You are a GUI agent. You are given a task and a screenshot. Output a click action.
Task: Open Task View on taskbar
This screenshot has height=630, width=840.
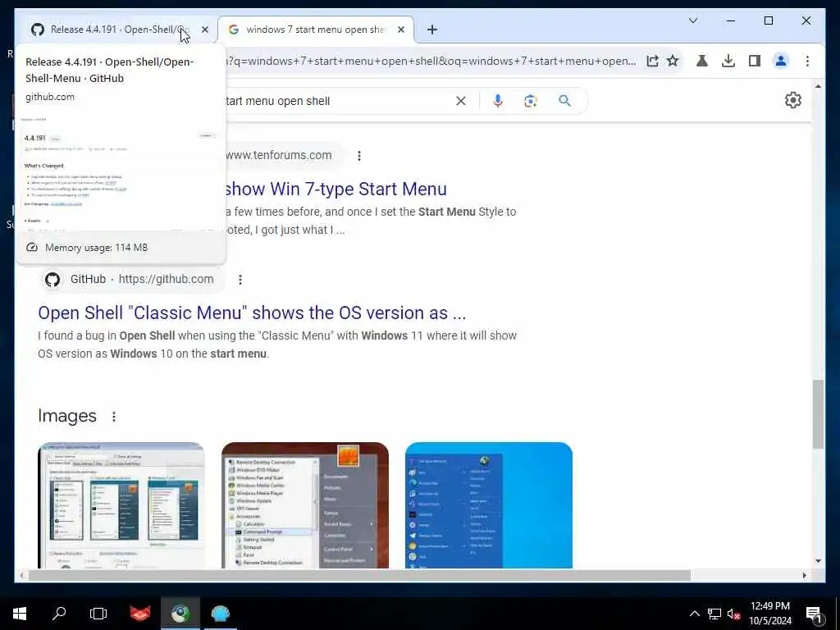point(98,614)
